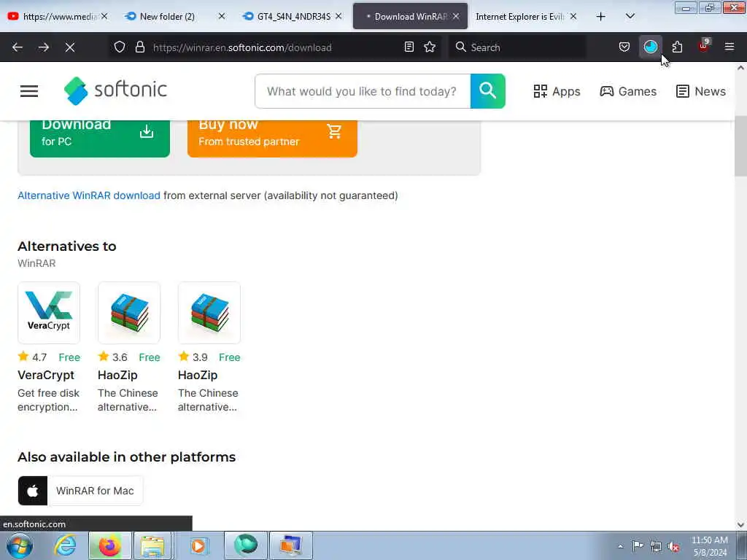
Task: Open the VeraCrypt logo thumbnail
Action: point(49,312)
